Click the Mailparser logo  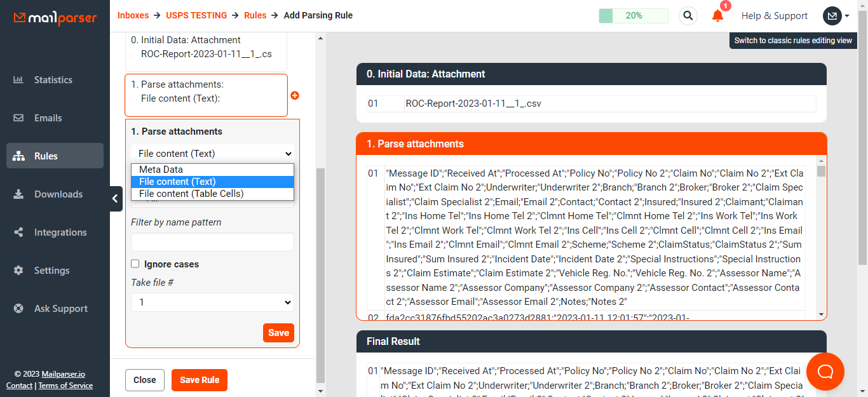(55, 18)
